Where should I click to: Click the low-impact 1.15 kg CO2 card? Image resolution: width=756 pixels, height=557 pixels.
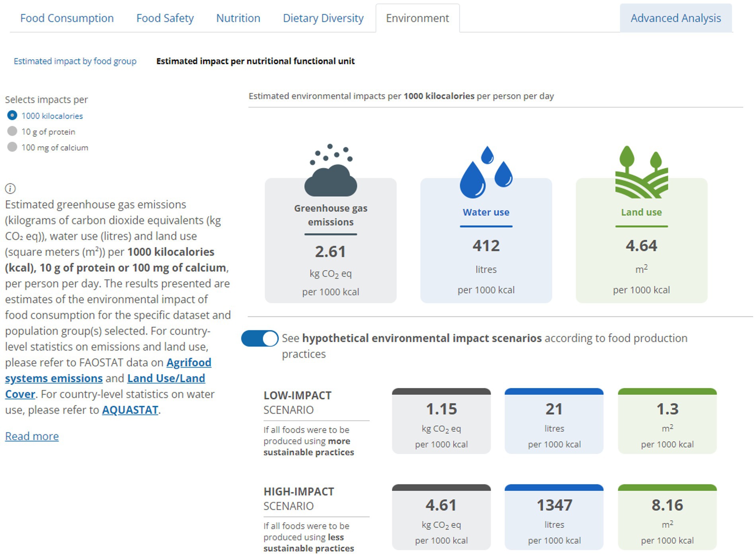coord(441,421)
